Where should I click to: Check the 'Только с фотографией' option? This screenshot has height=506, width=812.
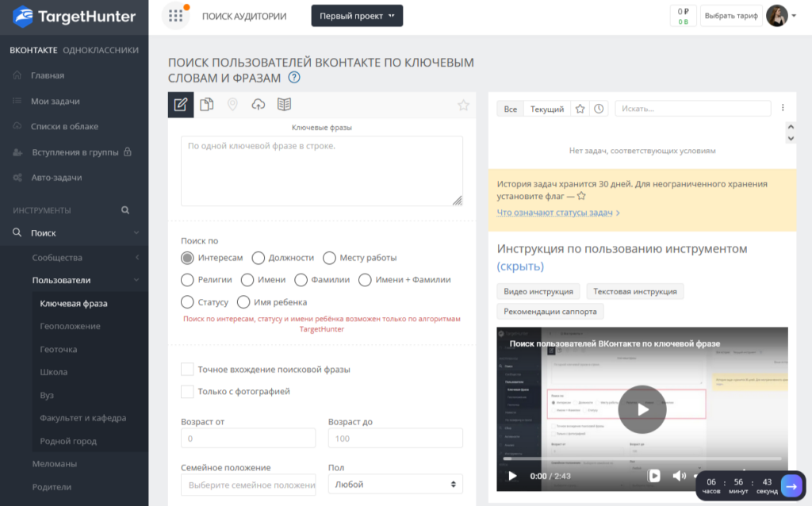187,391
